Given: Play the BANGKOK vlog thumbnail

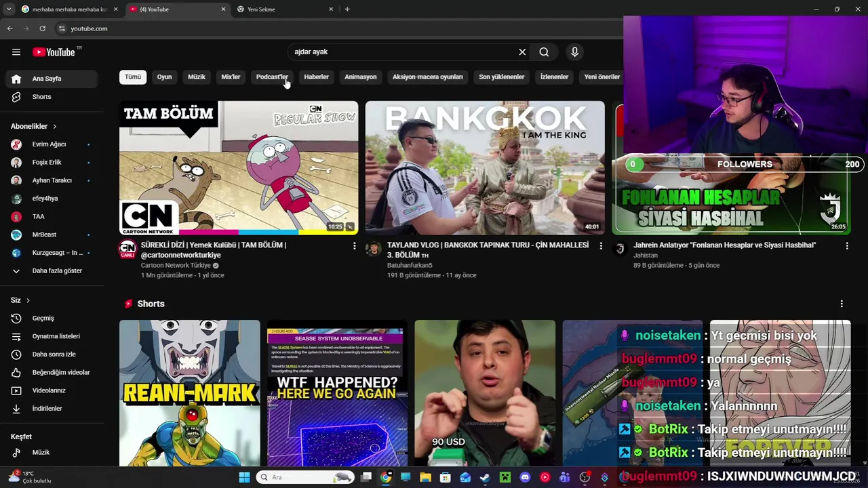Looking at the screenshot, I should (x=485, y=168).
